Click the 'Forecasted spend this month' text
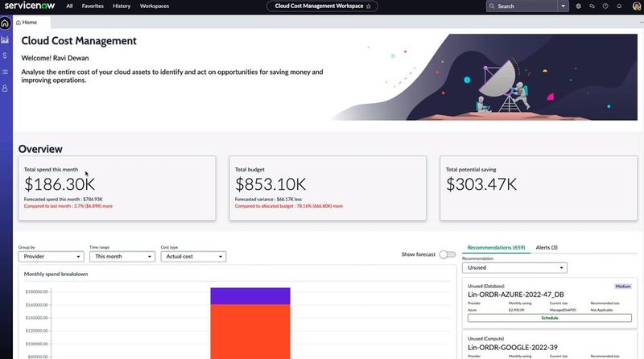The width and height of the screenshot is (644, 359). click(64, 199)
